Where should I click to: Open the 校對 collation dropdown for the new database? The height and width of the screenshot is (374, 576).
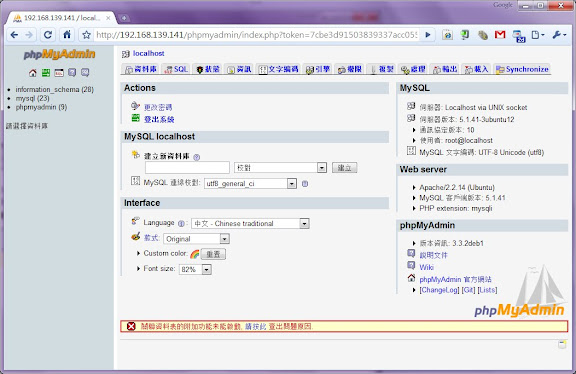click(280, 168)
